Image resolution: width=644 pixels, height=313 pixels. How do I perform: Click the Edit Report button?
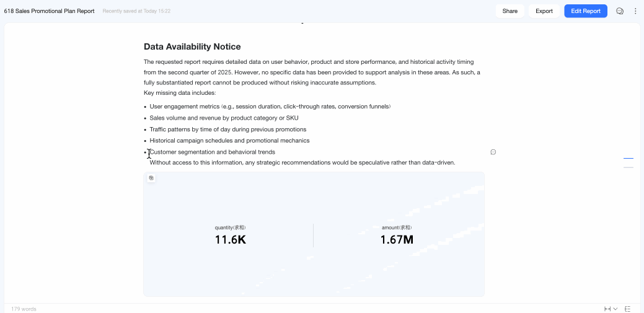(x=586, y=11)
